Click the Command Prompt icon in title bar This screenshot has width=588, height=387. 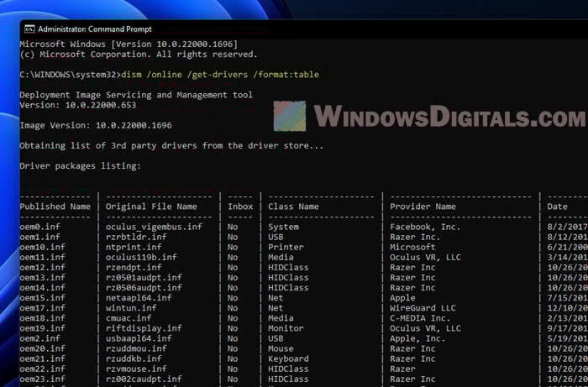click(29, 29)
